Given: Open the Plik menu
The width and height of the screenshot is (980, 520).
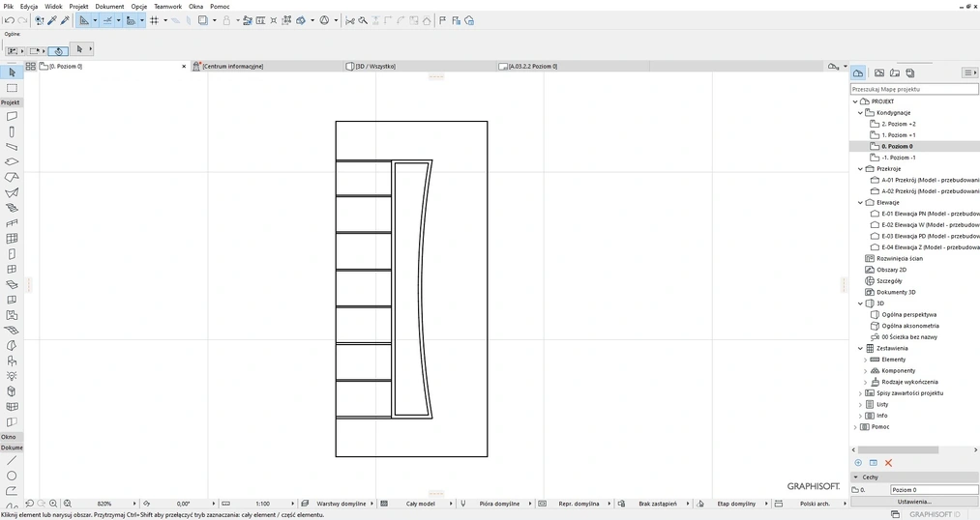Looking at the screenshot, I should 8,6.
